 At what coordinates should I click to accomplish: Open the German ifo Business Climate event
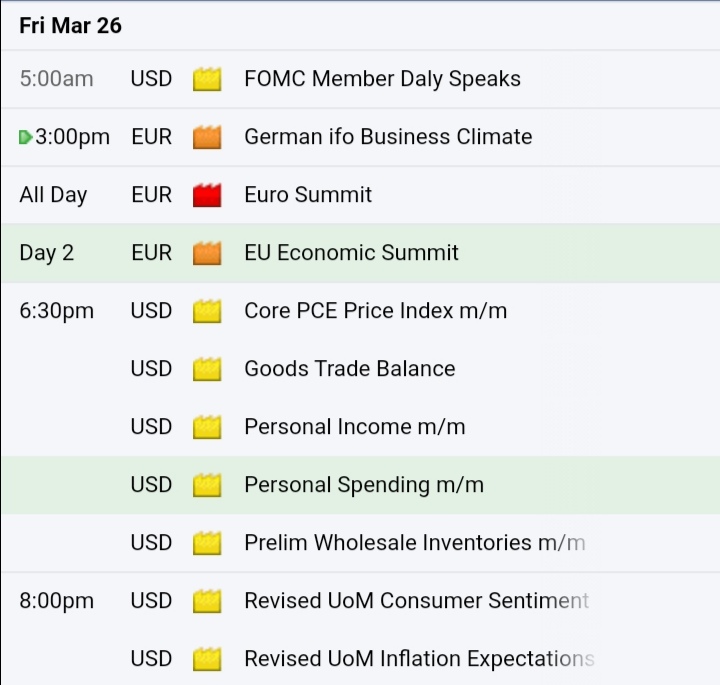pyautogui.click(x=388, y=137)
